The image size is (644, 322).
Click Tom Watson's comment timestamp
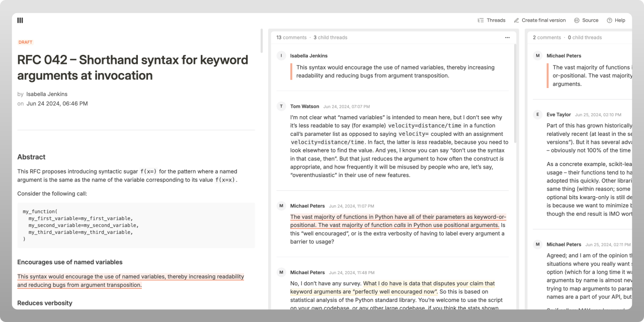[x=346, y=107]
